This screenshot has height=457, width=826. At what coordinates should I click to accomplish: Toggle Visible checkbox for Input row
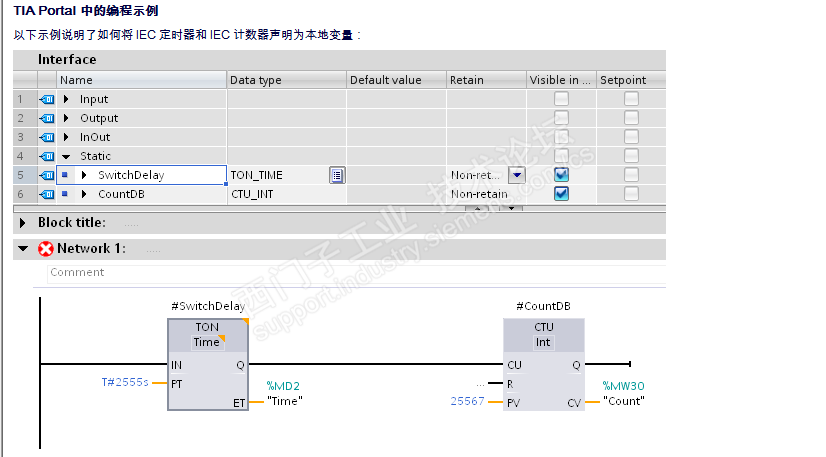562,98
